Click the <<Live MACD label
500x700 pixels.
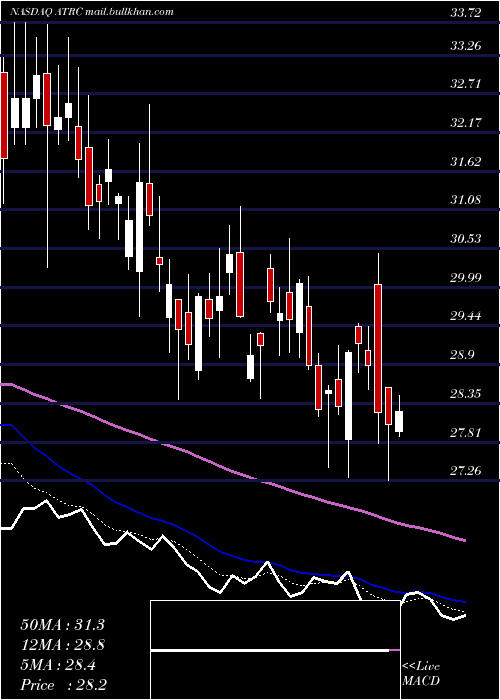(x=421, y=674)
